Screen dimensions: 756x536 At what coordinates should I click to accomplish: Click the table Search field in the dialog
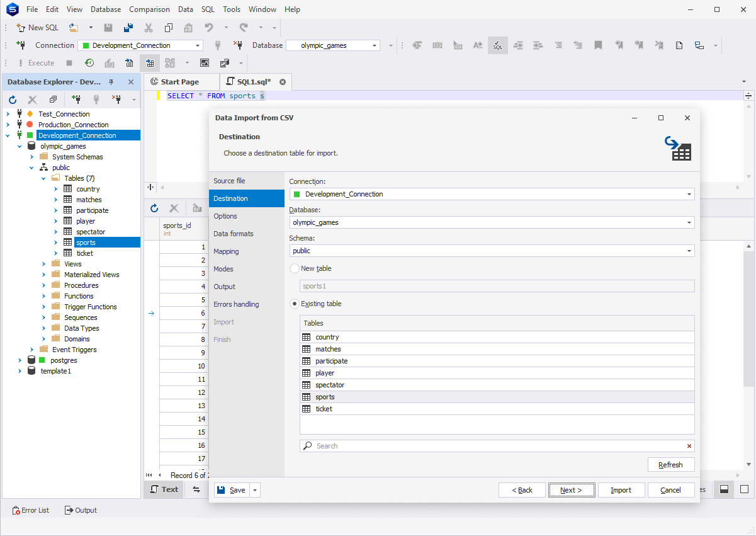[x=441, y=445]
